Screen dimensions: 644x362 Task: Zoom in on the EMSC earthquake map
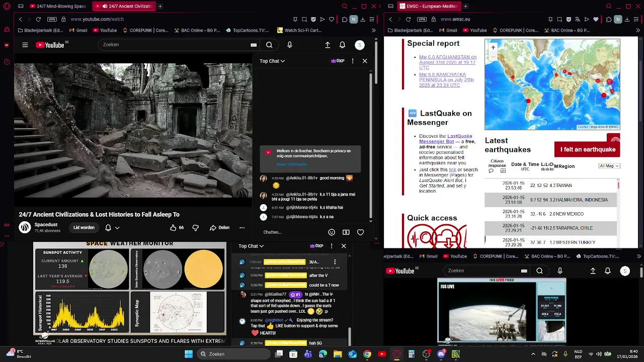(493, 47)
